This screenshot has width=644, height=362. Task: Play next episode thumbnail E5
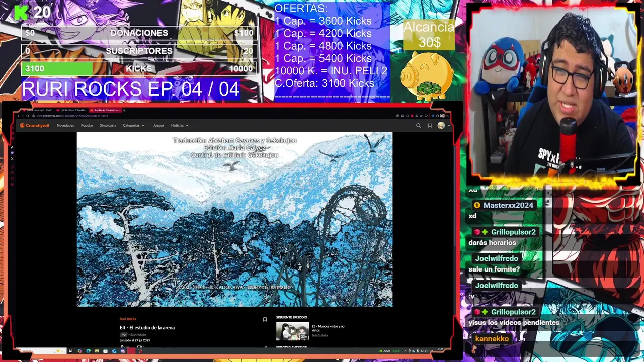click(x=292, y=331)
